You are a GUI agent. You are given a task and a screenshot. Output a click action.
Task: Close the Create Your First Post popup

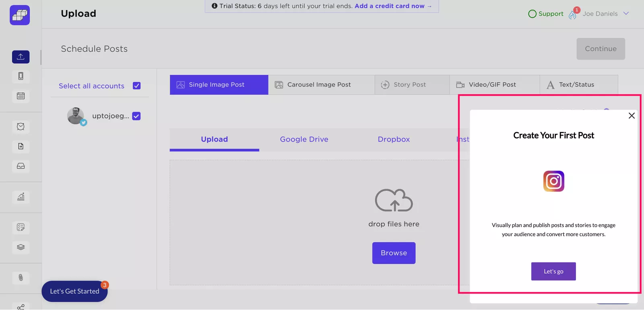(632, 116)
